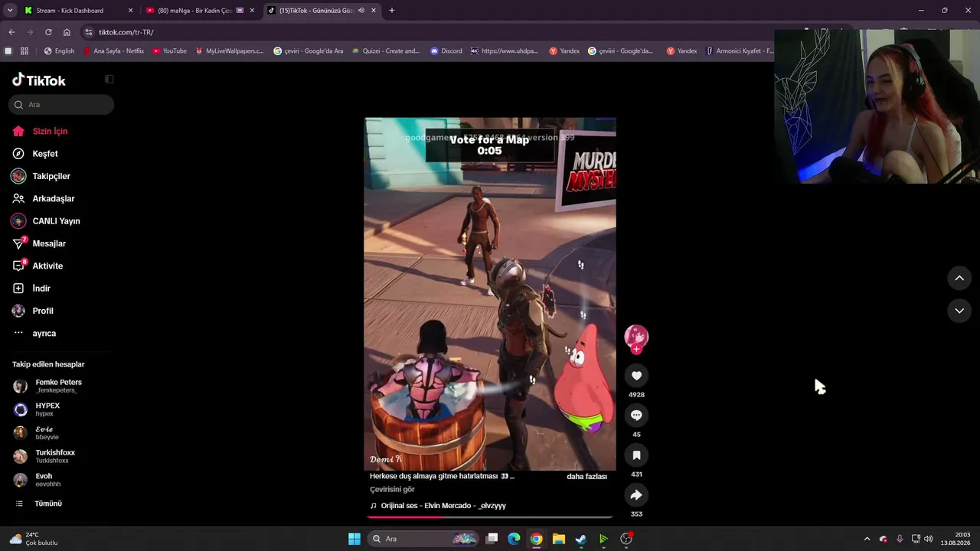Open the tab search dropdown

click(x=10, y=11)
